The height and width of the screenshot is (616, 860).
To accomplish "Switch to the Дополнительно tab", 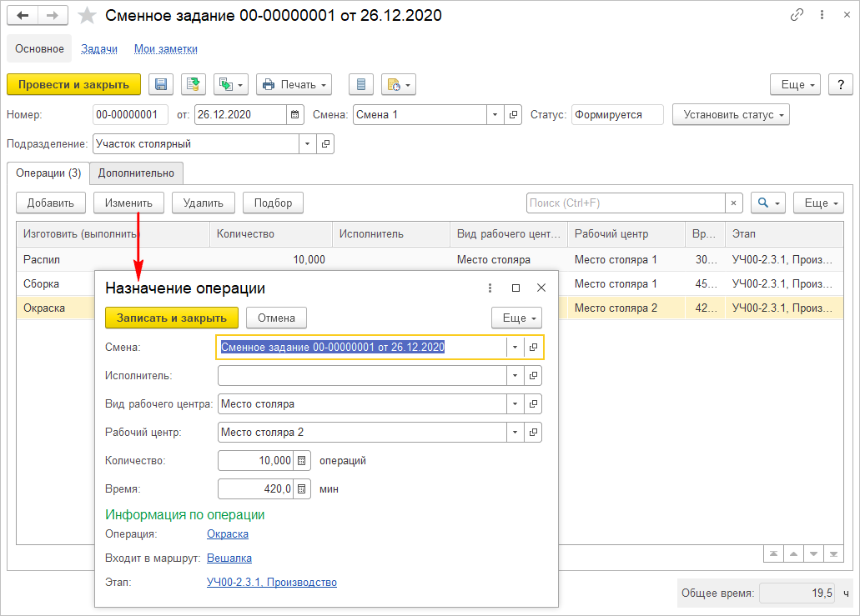I will [x=136, y=173].
